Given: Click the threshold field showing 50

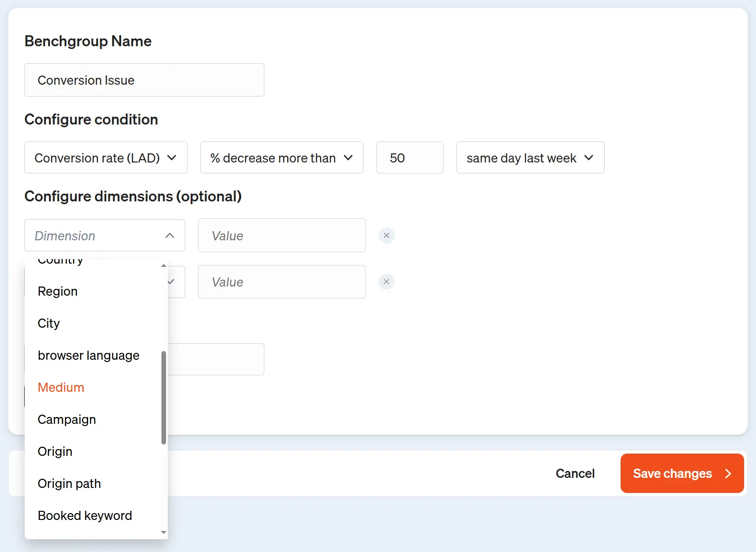Looking at the screenshot, I should (x=409, y=158).
